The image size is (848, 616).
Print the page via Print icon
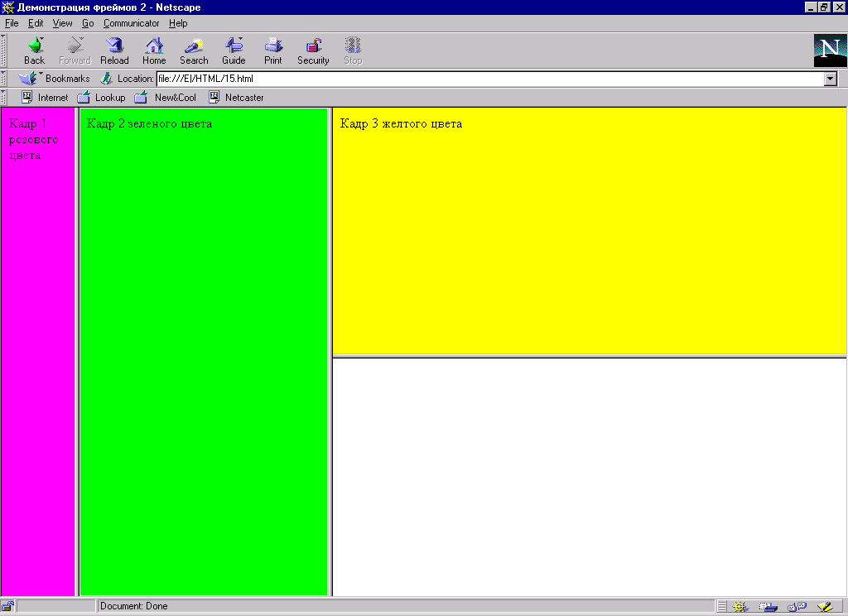(x=273, y=51)
